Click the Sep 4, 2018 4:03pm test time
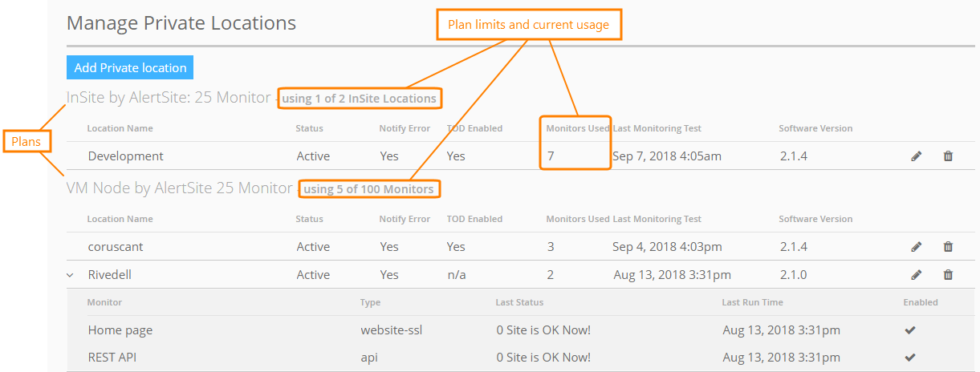The image size is (980, 372). [x=667, y=247]
